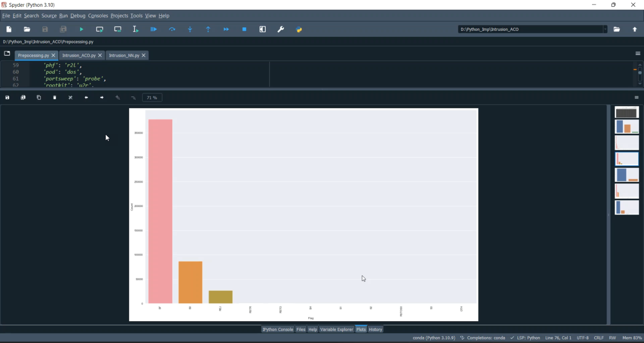Open the Consoles menu
The height and width of the screenshot is (343, 644).
pos(98,16)
